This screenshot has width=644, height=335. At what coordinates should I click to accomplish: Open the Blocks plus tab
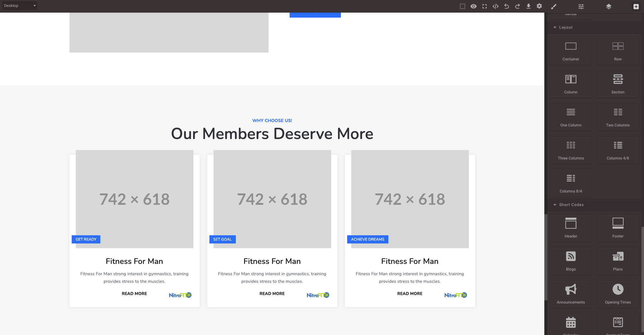(x=636, y=7)
